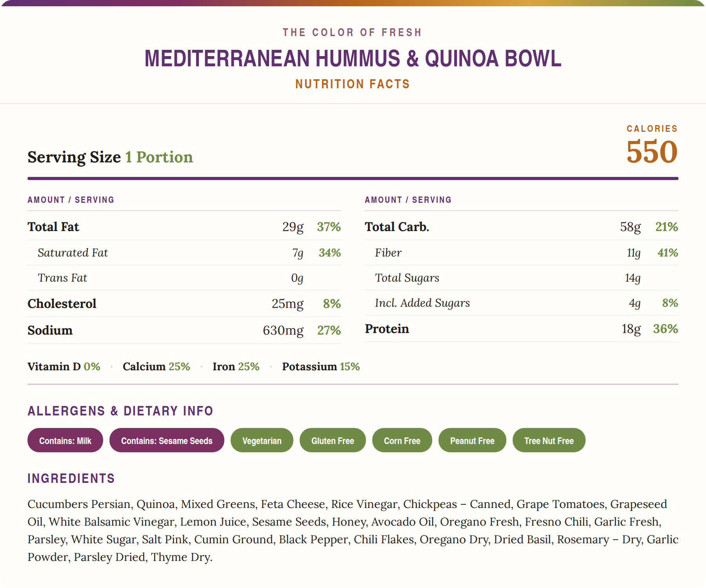The width and height of the screenshot is (706, 588).
Task: Click the Total Carb. row
Action: (522, 226)
